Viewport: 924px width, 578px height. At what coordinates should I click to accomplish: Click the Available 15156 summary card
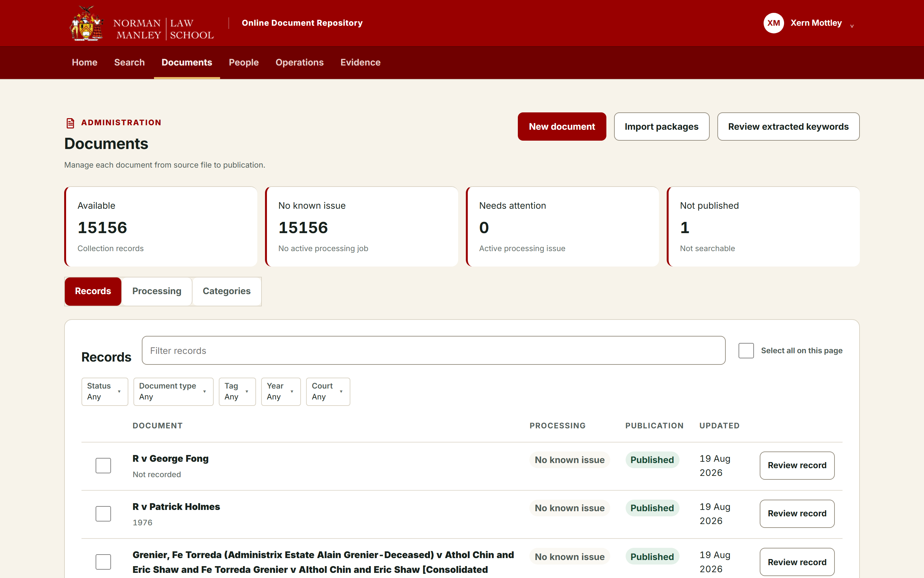161,227
